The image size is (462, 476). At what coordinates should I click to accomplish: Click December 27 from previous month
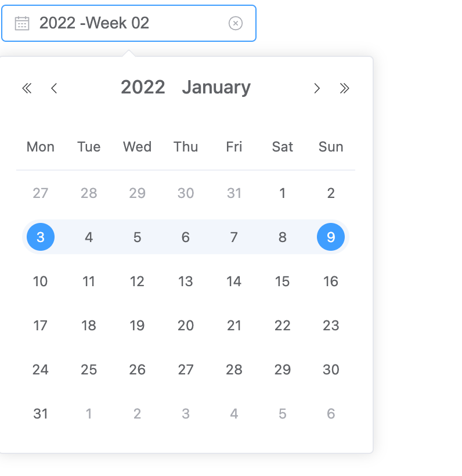(x=40, y=193)
